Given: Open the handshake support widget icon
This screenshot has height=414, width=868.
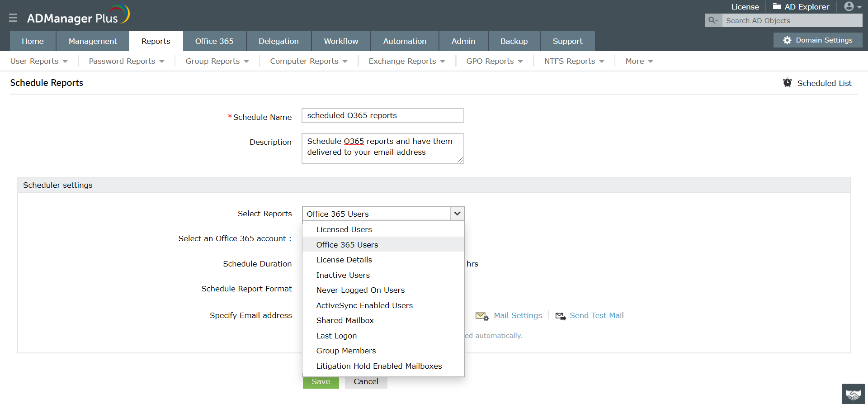Looking at the screenshot, I should click(x=854, y=394).
